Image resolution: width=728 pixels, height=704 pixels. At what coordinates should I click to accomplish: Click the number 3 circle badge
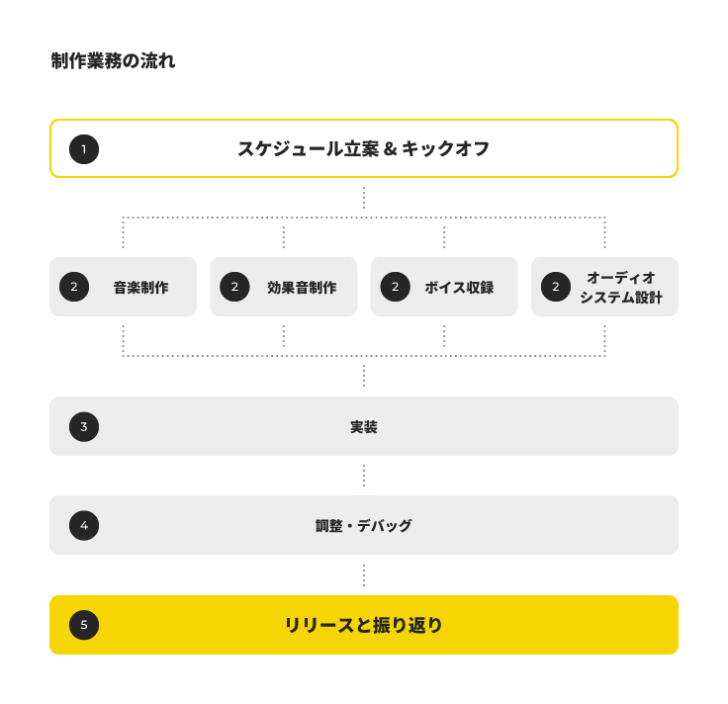pos(84,426)
